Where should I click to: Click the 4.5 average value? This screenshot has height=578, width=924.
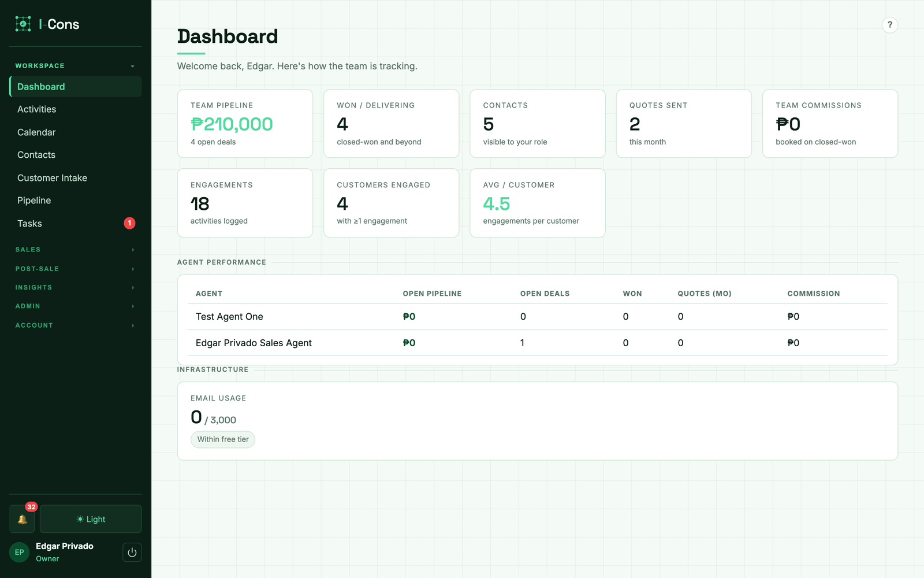[497, 203]
